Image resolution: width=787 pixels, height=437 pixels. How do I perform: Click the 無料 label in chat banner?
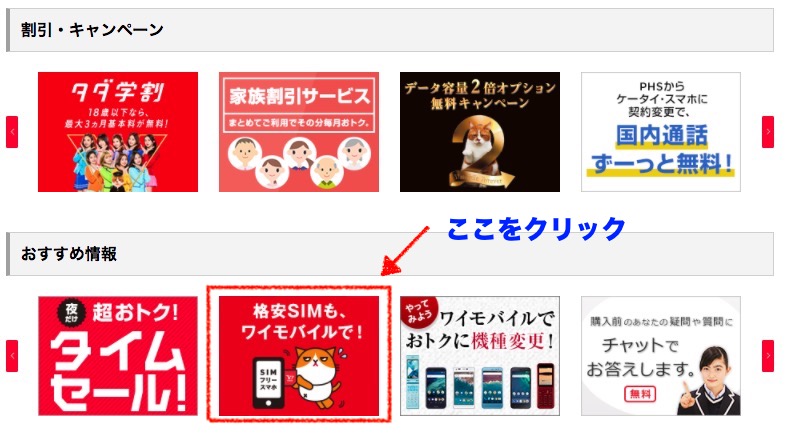pyautogui.click(x=640, y=394)
